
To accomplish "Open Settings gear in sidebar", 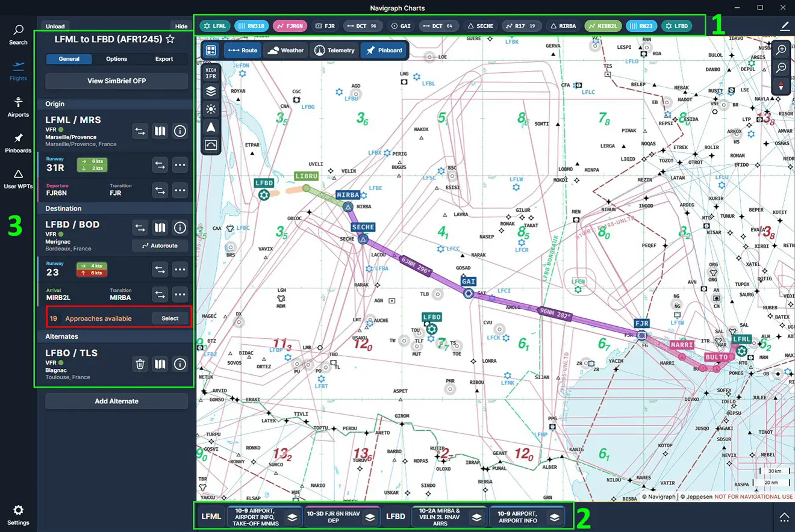I will 18,515.
